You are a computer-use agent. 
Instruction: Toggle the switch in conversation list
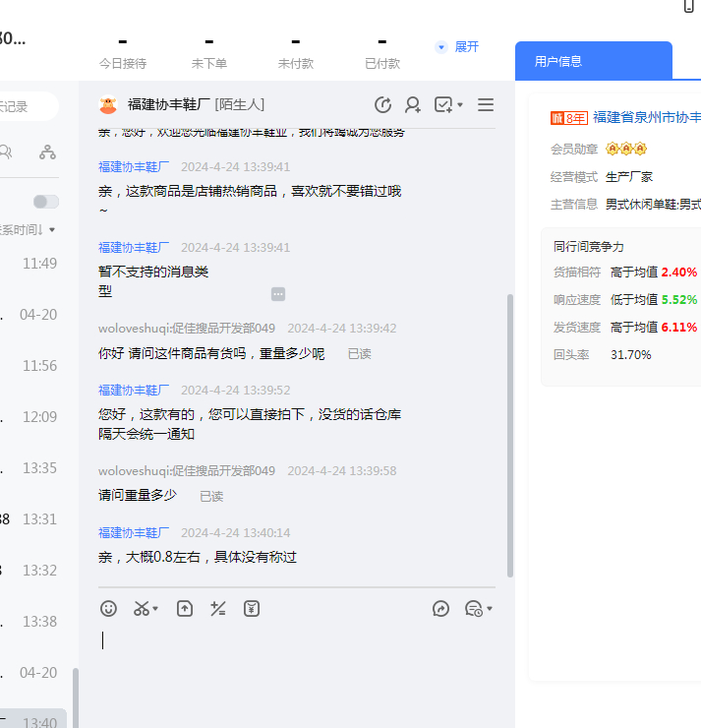coord(45,202)
